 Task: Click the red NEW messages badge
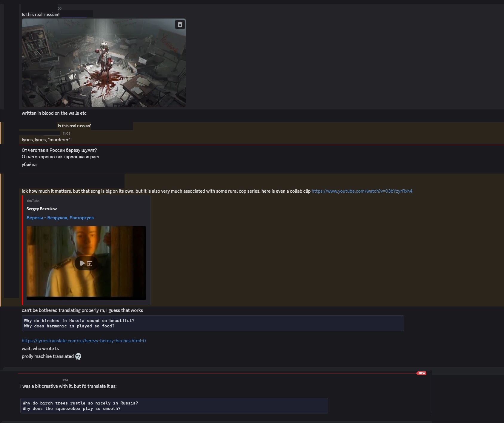(x=422, y=373)
